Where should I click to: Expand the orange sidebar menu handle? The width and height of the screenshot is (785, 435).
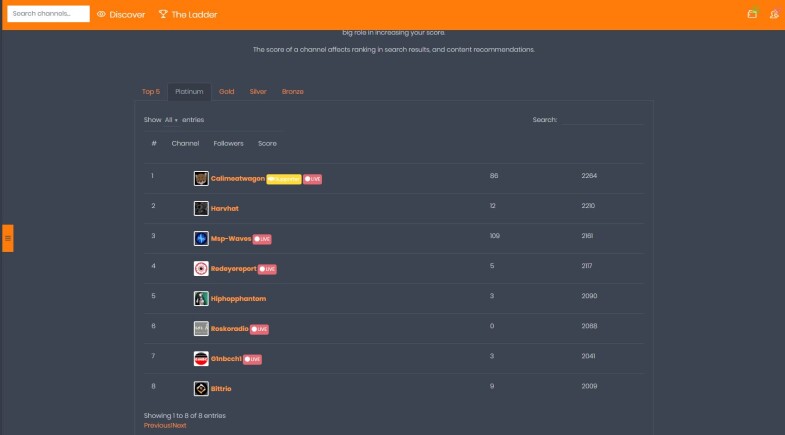coord(8,238)
